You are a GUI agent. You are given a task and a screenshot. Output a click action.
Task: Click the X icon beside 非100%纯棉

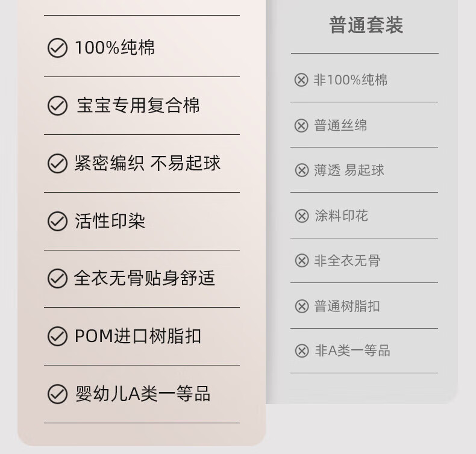click(x=301, y=80)
